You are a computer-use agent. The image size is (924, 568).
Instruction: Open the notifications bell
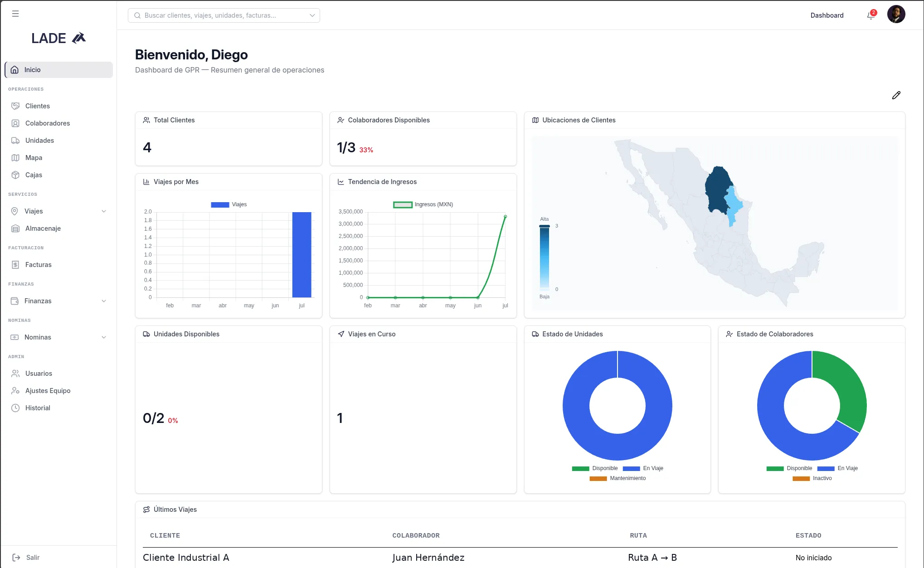pos(871,15)
